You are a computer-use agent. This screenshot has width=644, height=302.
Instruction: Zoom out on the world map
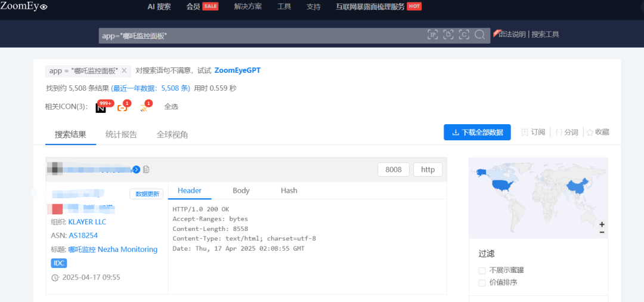[602, 232]
